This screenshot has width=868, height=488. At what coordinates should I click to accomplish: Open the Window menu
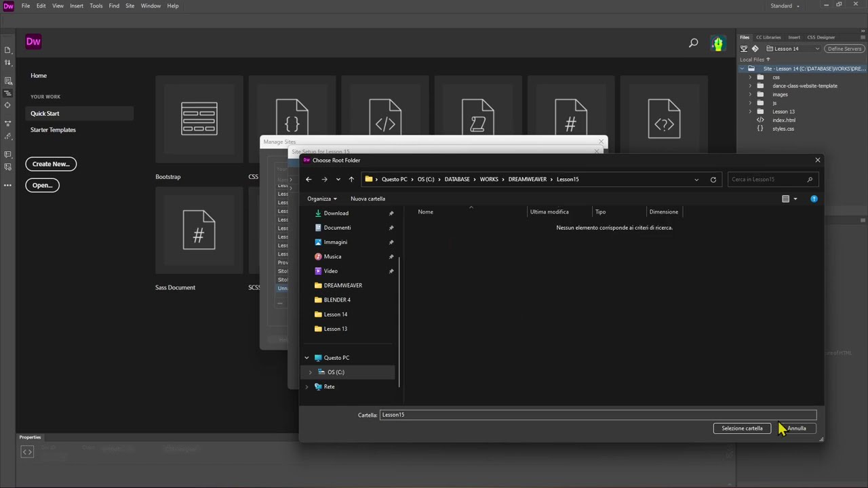(151, 6)
